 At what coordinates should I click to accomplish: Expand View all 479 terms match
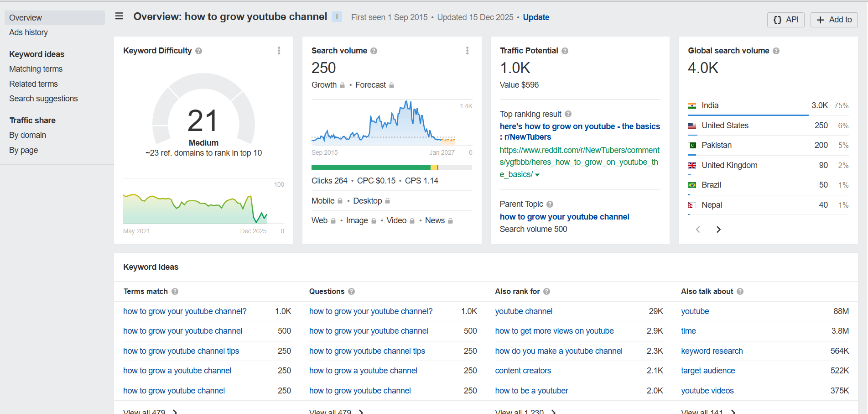[x=150, y=412]
